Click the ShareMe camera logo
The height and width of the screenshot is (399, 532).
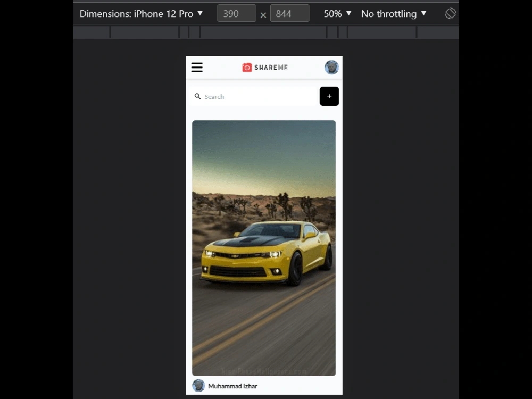point(247,67)
